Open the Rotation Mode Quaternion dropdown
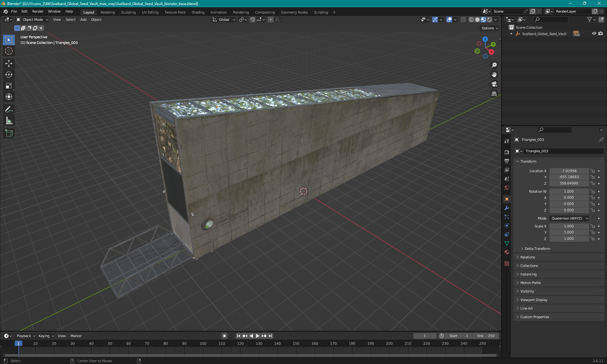The width and height of the screenshot is (607, 364). click(568, 218)
